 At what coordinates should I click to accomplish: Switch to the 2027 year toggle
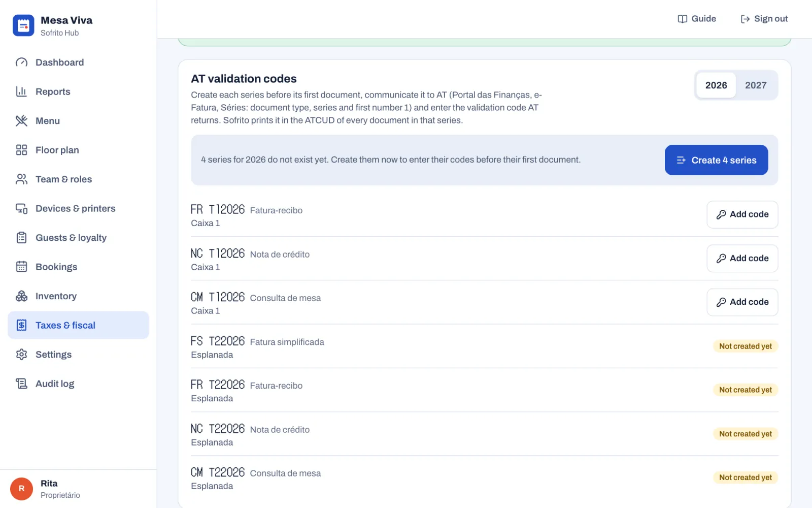pos(756,85)
